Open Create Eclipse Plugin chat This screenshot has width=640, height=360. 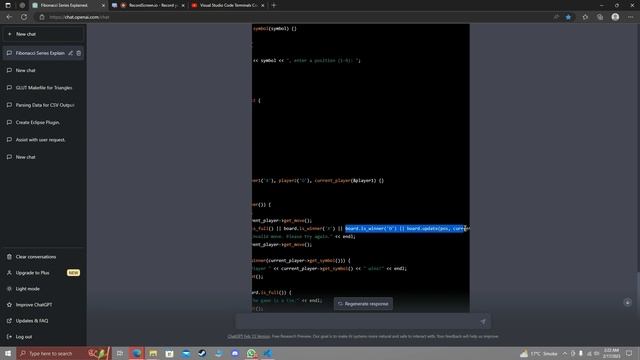43,122
